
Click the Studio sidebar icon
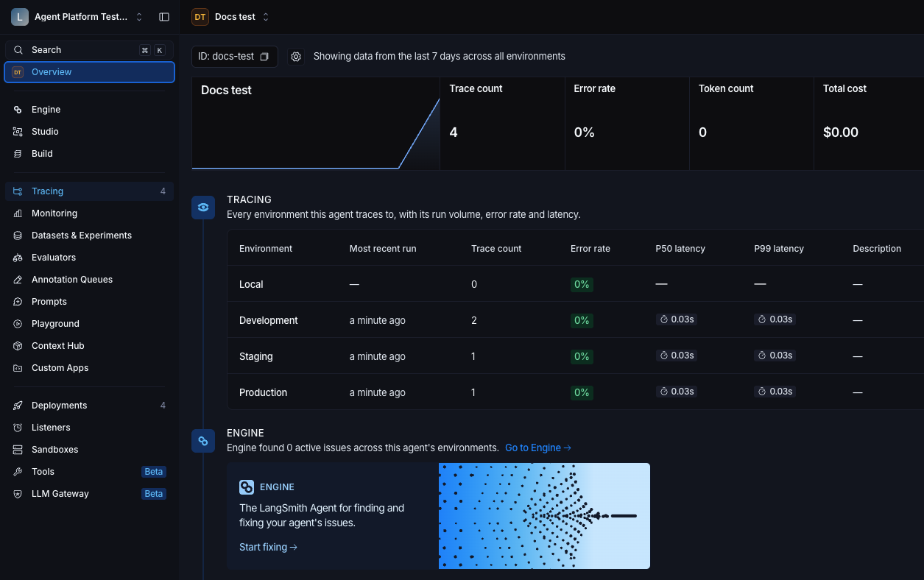(18, 132)
